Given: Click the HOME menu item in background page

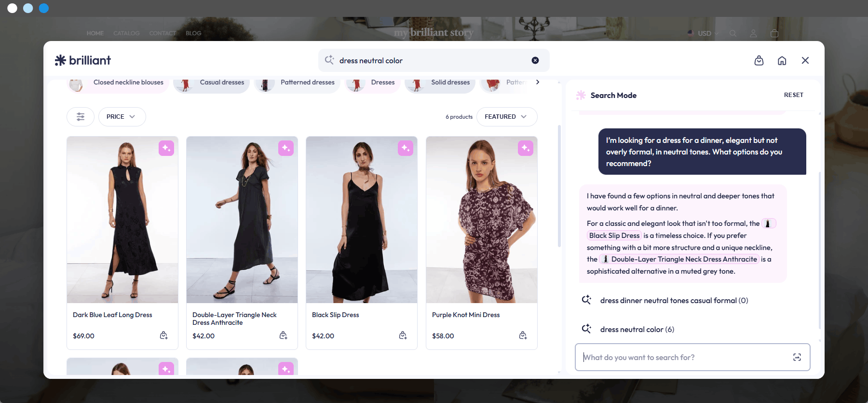Looking at the screenshot, I should (95, 33).
